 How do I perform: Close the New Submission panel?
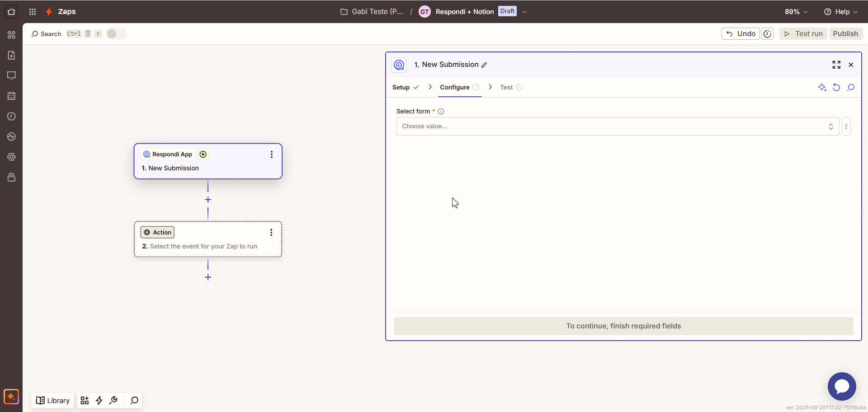(851, 65)
